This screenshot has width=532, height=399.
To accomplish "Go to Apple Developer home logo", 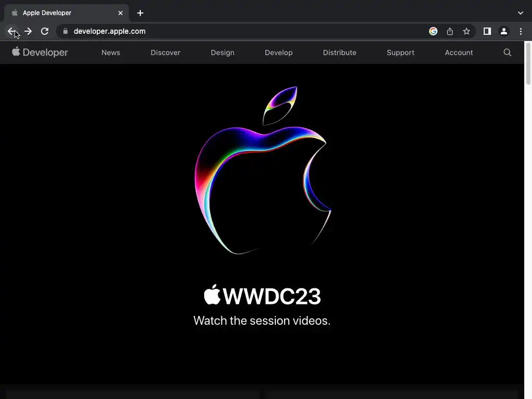I will pos(40,52).
